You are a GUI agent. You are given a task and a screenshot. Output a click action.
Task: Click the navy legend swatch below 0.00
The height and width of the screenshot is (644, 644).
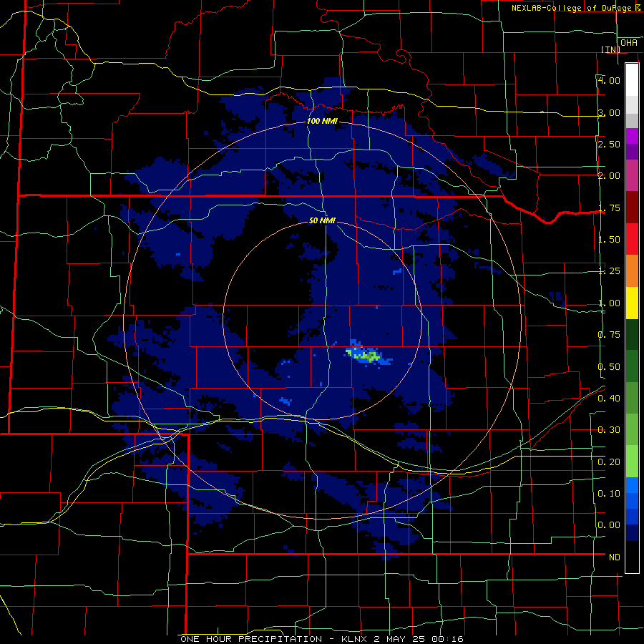click(632, 532)
